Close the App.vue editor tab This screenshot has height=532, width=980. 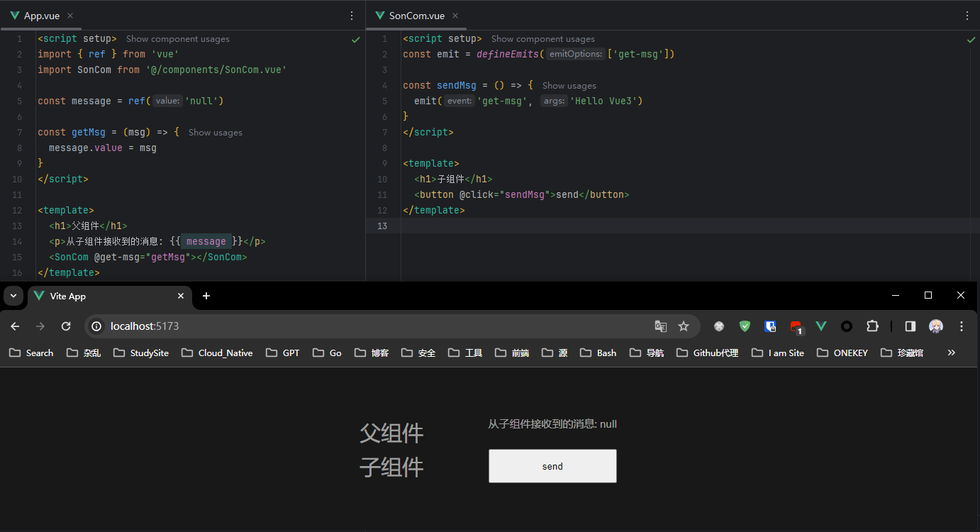(69, 16)
